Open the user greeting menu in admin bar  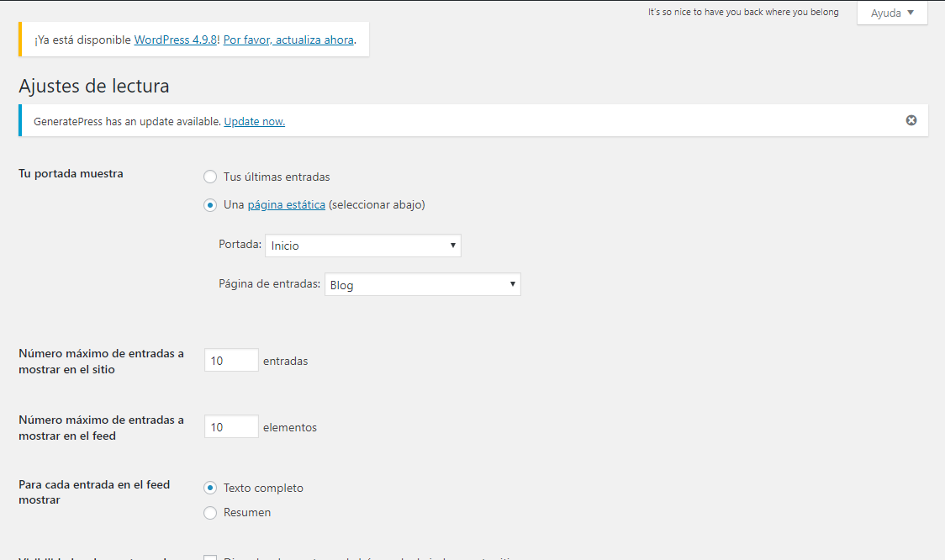click(743, 12)
